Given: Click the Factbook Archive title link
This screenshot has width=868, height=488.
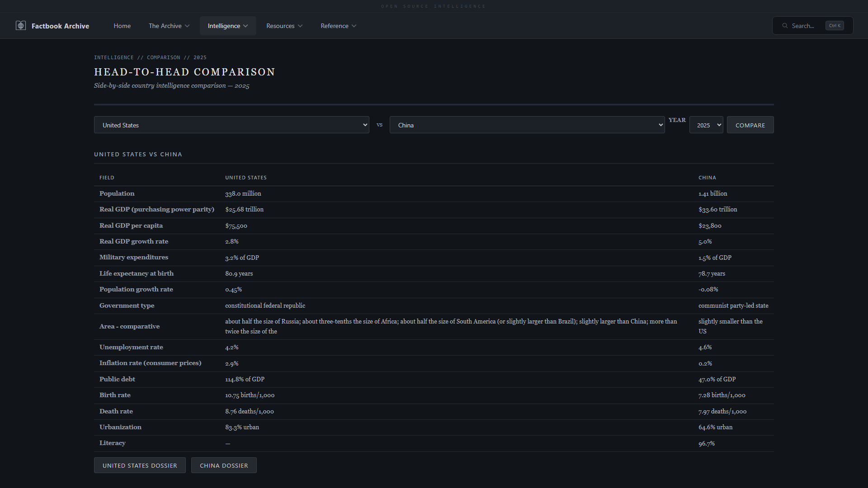Looking at the screenshot, I should (x=60, y=26).
